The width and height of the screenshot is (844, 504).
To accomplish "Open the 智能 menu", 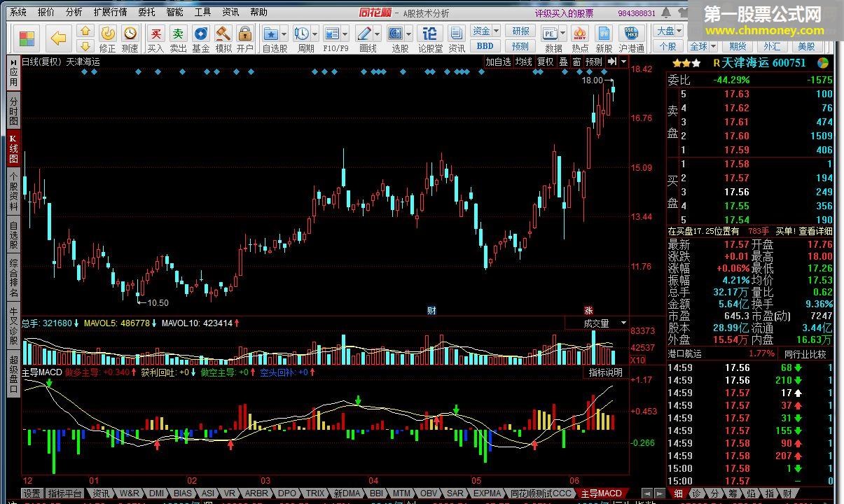I will pos(174,12).
